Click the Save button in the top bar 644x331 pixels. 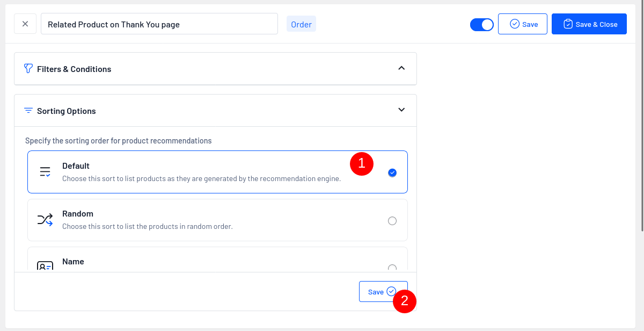point(523,24)
